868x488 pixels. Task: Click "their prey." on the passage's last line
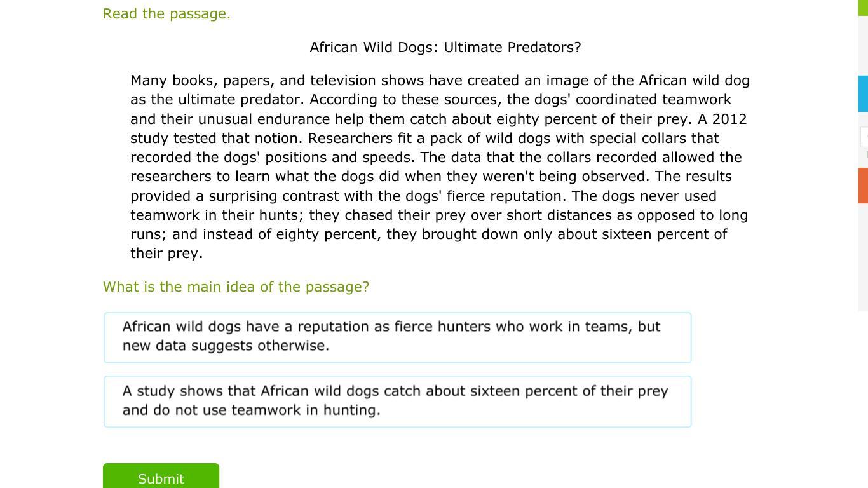tap(166, 254)
